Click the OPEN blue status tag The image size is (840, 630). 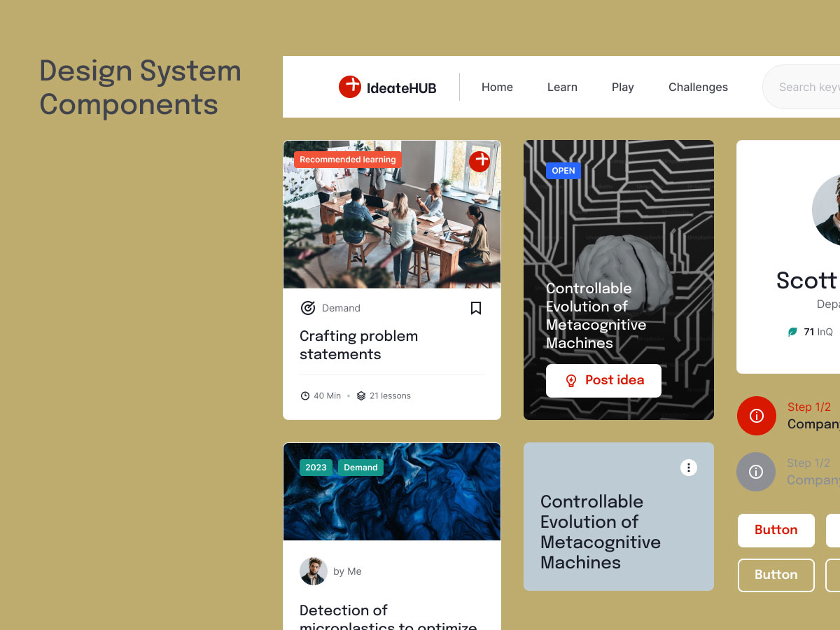coord(563,171)
